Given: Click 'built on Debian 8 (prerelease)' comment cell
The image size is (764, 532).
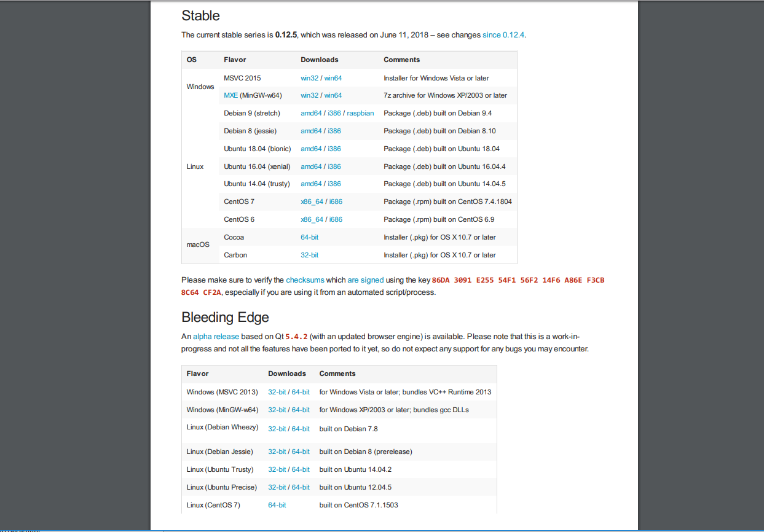Looking at the screenshot, I should 366,452.
